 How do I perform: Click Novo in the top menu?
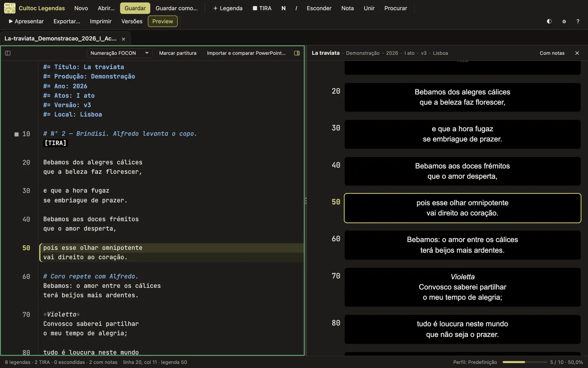click(81, 8)
